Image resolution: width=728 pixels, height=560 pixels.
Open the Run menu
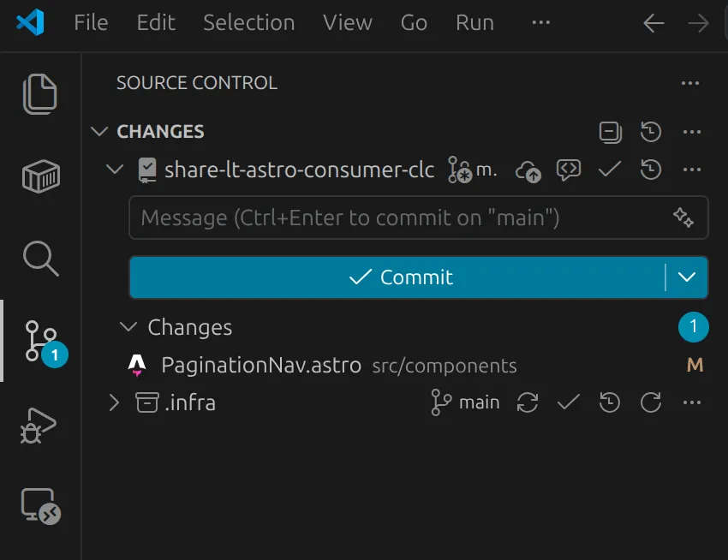coord(474,23)
